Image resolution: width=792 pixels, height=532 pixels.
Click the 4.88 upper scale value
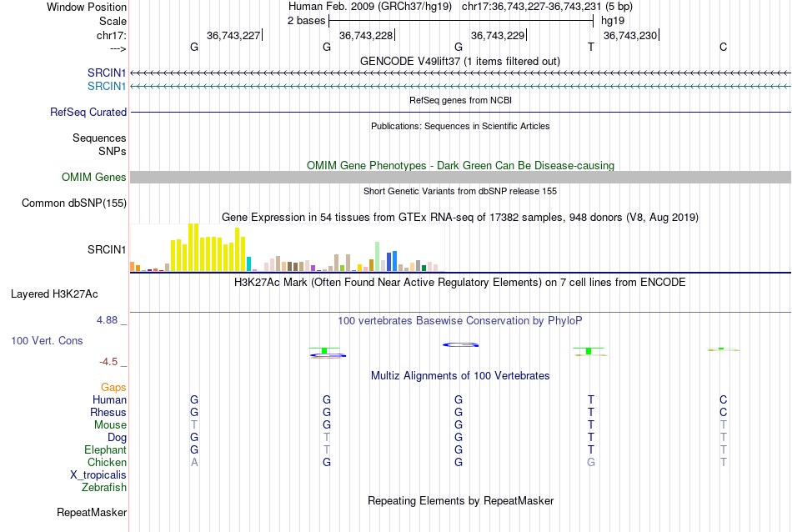pos(107,320)
